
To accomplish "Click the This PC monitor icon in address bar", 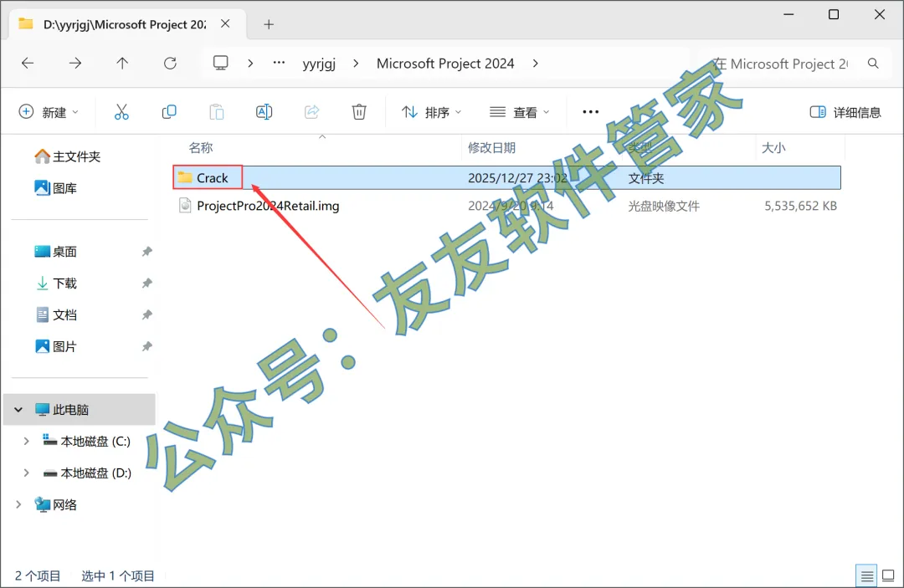I will click(221, 63).
